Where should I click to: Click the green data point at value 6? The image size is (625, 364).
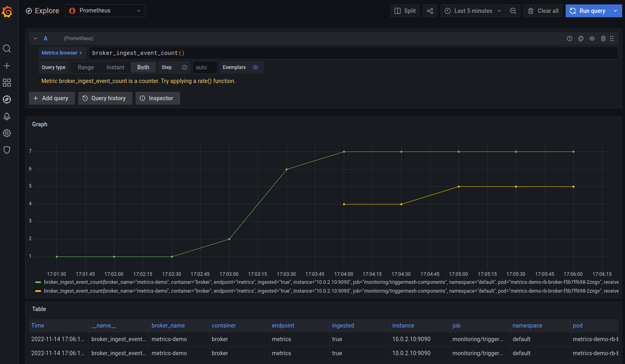[286, 169]
